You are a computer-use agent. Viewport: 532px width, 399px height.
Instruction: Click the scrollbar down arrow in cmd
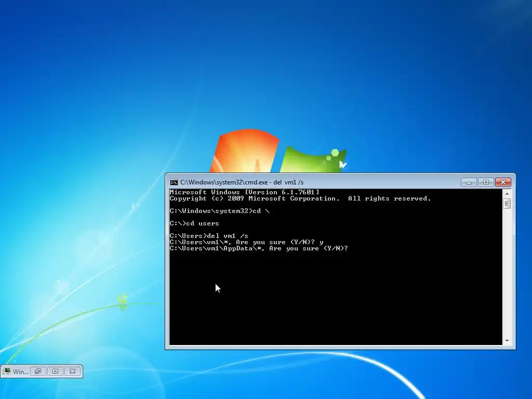click(507, 341)
